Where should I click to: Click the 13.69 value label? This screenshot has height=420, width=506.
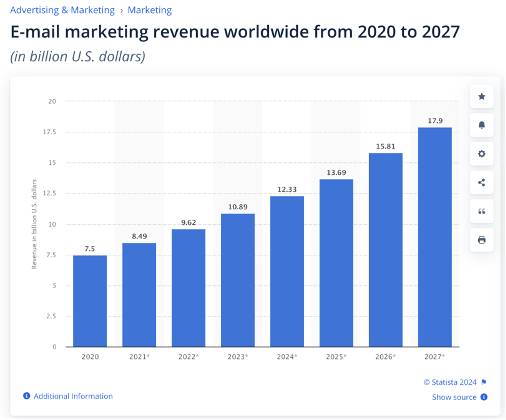336,173
